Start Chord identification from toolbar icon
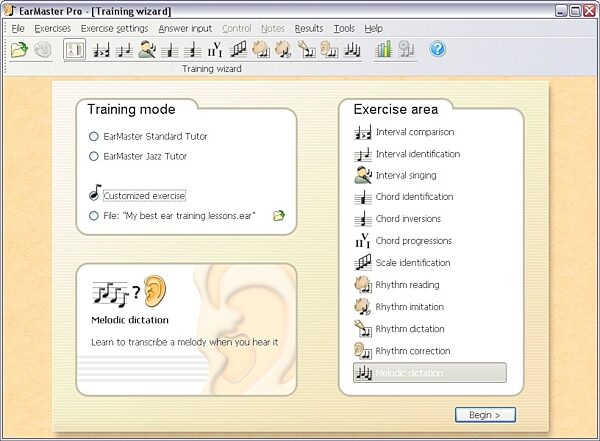 click(x=170, y=50)
